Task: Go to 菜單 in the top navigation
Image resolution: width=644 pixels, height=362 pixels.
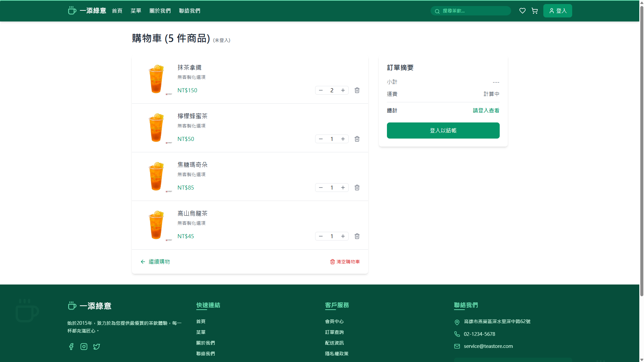Action: (136, 11)
